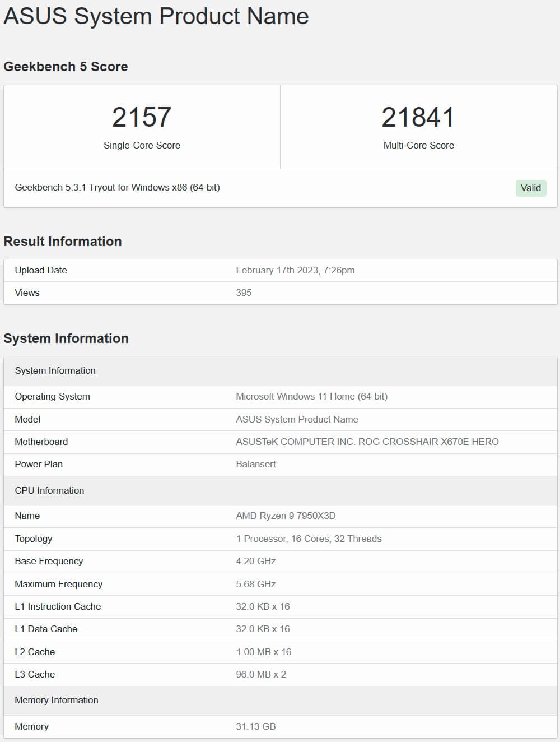Click the Geekbench 5.3.1 Tryout version text
Image resolution: width=560 pixels, height=742 pixels.
click(117, 188)
